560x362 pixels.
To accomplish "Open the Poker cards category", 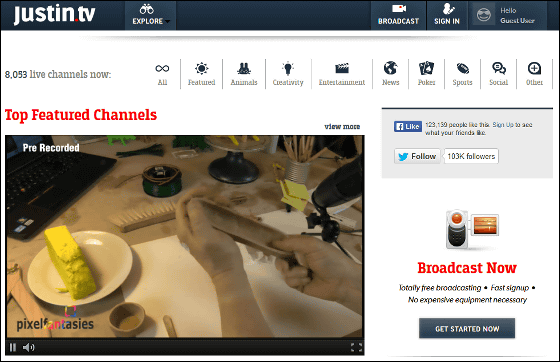I will click(x=426, y=68).
